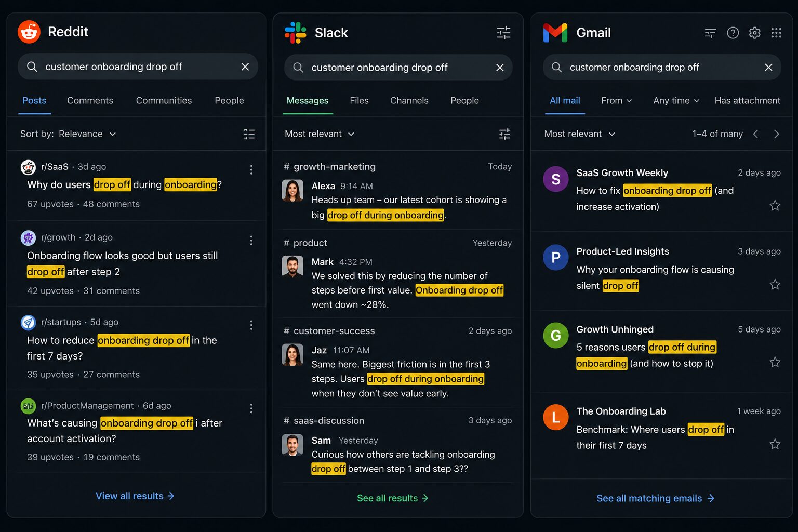The width and height of the screenshot is (798, 532).
Task: Open Gmail Most relevant sort dropdown
Action: (579, 134)
